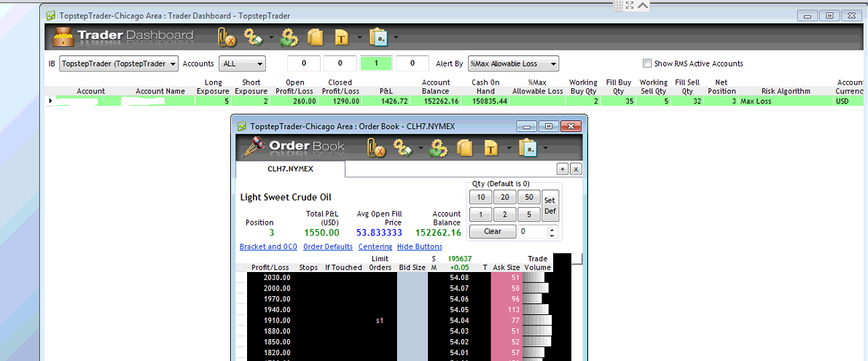This screenshot has width=868, height=361.
Task: Set quantity with the 50 button
Action: tap(529, 197)
